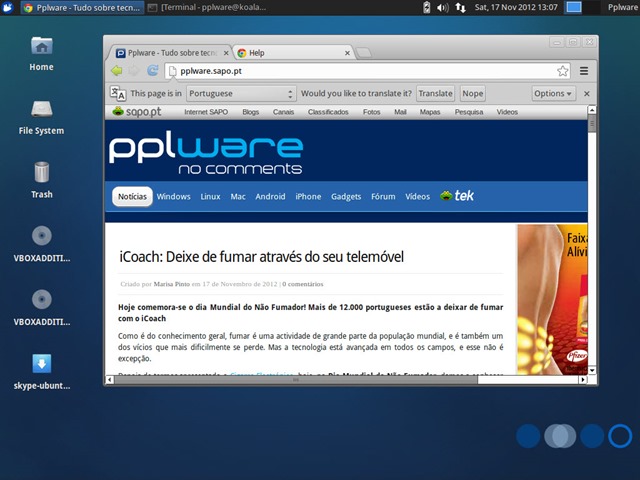The height and width of the screenshot is (480, 640).
Task: Open the Windows category
Action: [x=173, y=196]
